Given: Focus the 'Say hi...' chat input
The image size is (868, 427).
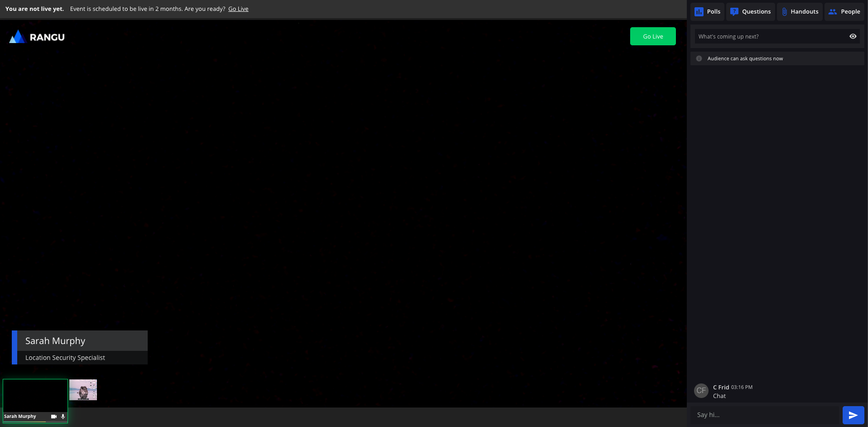Looking at the screenshot, I should click(x=766, y=415).
